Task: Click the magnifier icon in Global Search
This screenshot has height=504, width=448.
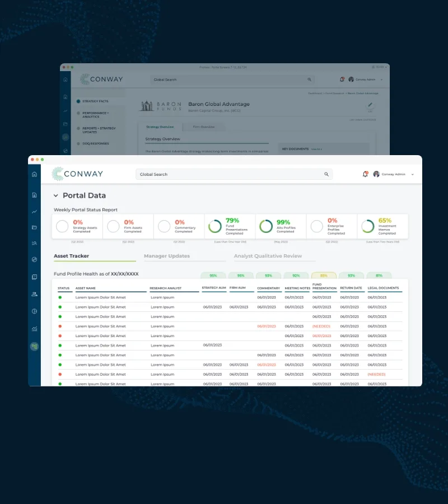Action: (326, 174)
